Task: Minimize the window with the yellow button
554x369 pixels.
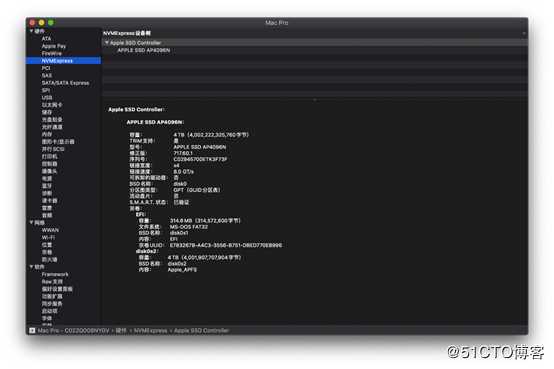Action: coord(42,23)
